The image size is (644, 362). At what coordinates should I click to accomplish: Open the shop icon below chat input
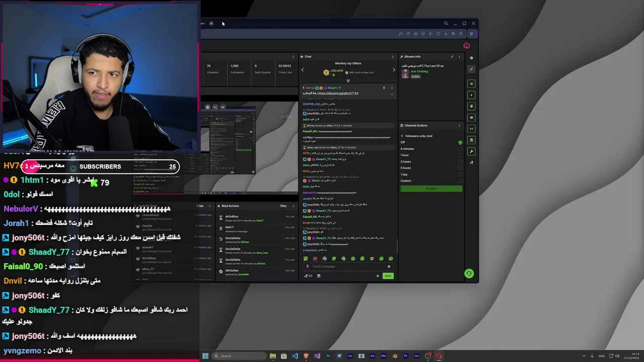319,276
